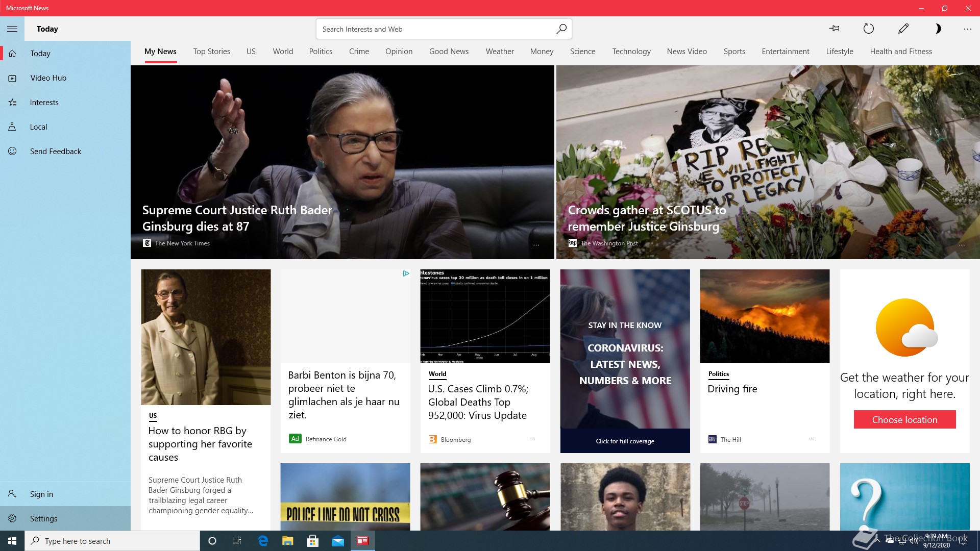Image resolution: width=980 pixels, height=551 pixels.
Task: Open the Good News tab
Action: click(x=449, y=52)
